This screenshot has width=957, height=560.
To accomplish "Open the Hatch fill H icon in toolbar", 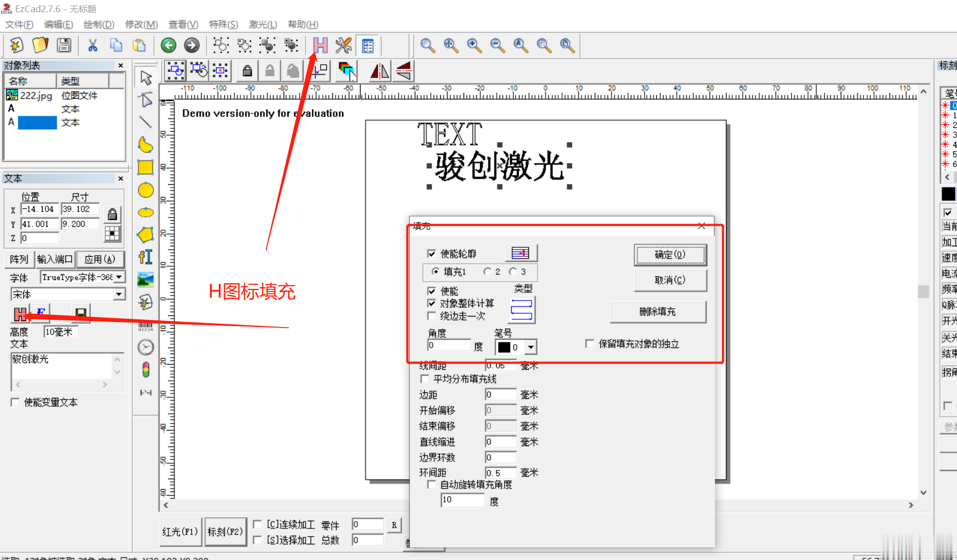I will (x=320, y=45).
